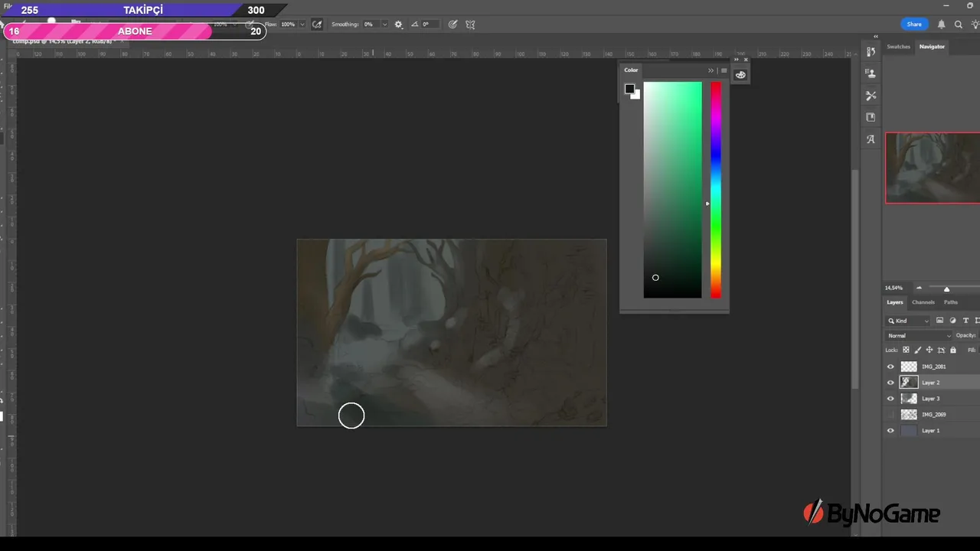Collapse the right panel dock arrows
The height and width of the screenshot is (551, 980).
pos(876,37)
